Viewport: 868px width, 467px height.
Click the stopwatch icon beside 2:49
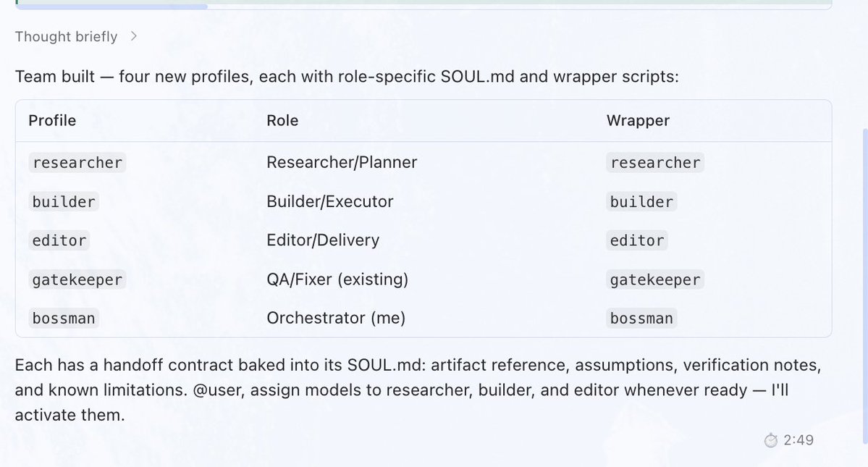point(770,440)
